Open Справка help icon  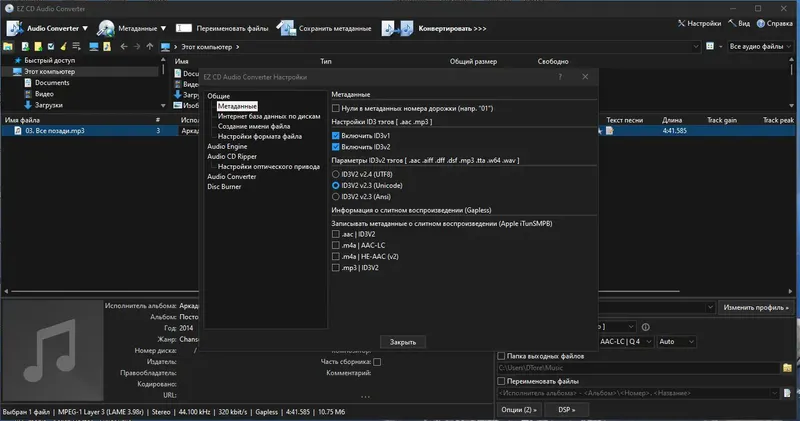[761, 23]
